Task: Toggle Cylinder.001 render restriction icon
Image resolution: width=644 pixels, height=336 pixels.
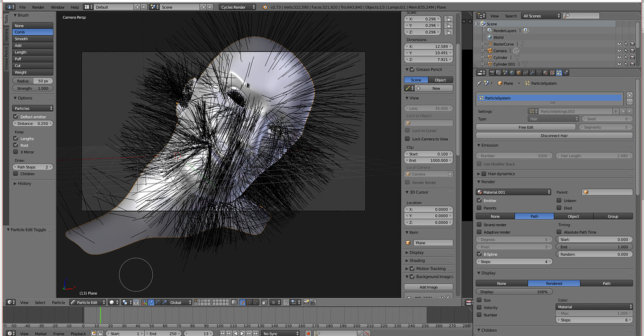Action: (x=633, y=64)
